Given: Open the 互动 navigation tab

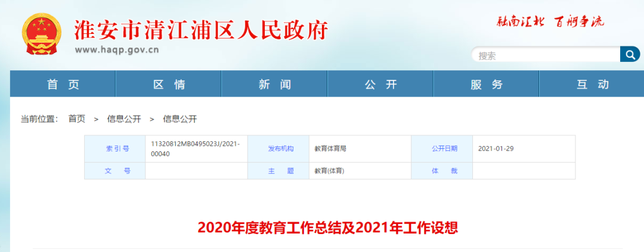Looking at the screenshot, I should click(x=592, y=84).
